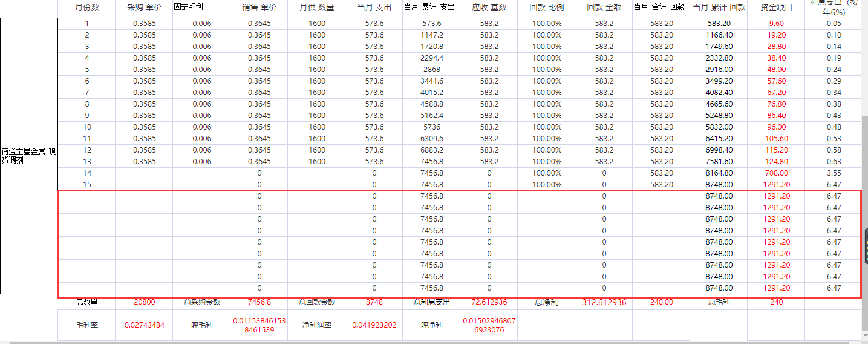
Task: Click the vertical scrollbar down arrow
Action: click(x=864, y=337)
